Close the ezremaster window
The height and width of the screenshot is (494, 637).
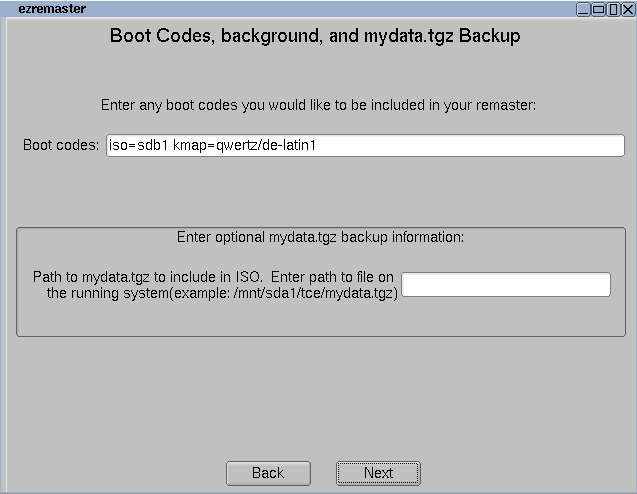coord(627,9)
